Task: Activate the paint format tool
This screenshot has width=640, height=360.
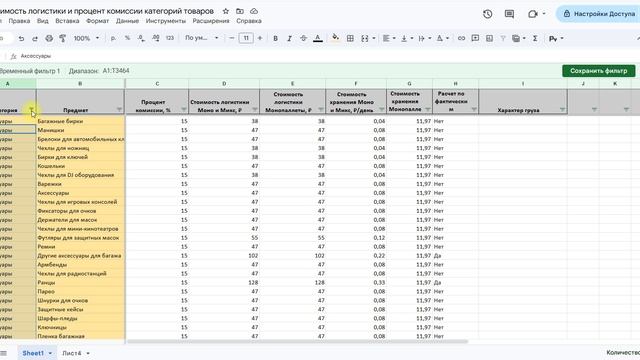Action: coord(62,38)
